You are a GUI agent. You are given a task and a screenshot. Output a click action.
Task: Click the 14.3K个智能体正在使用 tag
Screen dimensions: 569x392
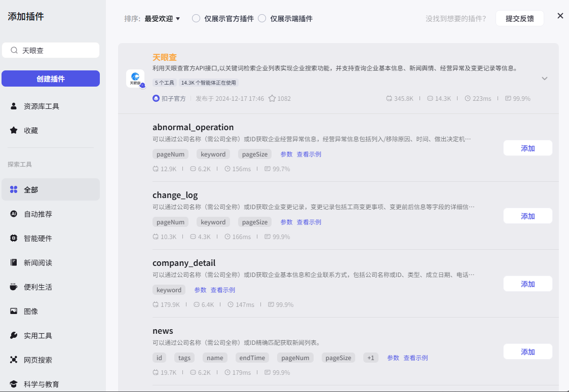point(208,83)
